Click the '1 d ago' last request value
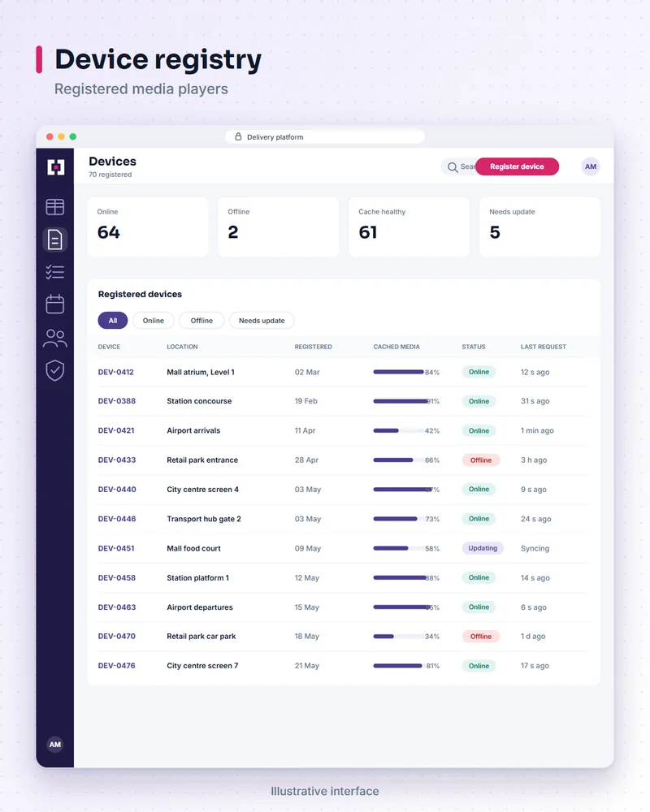Viewport: 650px width, 812px height. pyautogui.click(x=533, y=637)
